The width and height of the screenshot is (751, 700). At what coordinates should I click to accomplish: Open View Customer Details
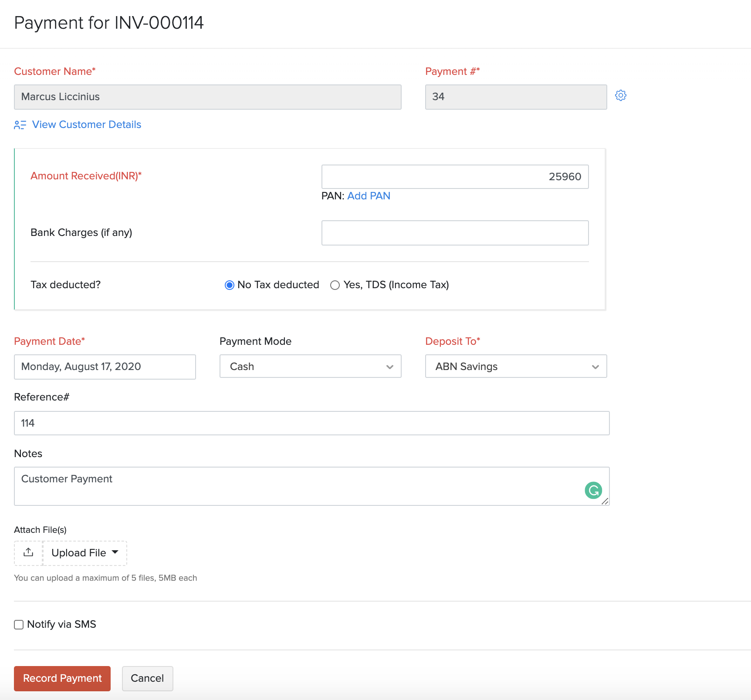click(x=86, y=125)
